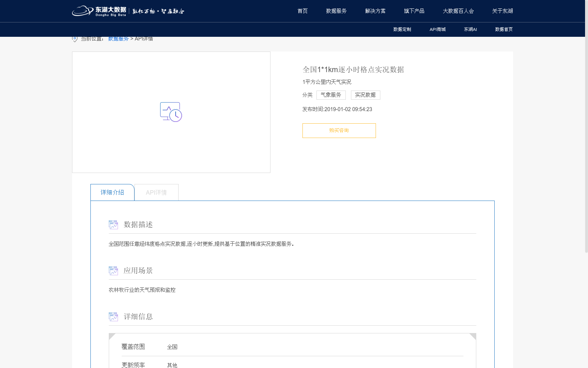Go to API商城 in the sub-navigation

437,29
